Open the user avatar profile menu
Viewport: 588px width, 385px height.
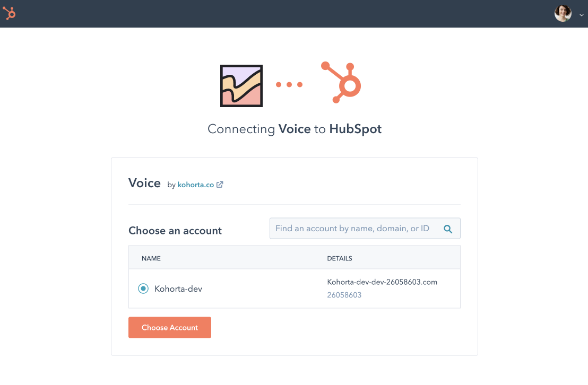[563, 13]
